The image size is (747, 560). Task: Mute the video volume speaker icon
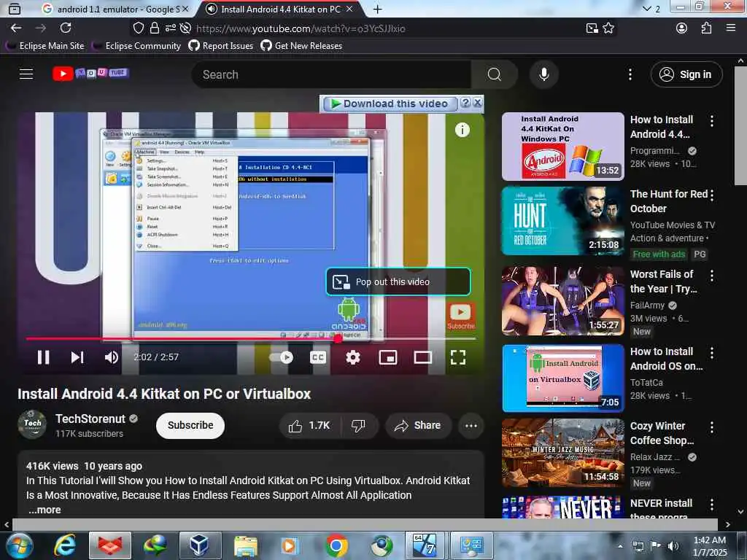pyautogui.click(x=111, y=357)
